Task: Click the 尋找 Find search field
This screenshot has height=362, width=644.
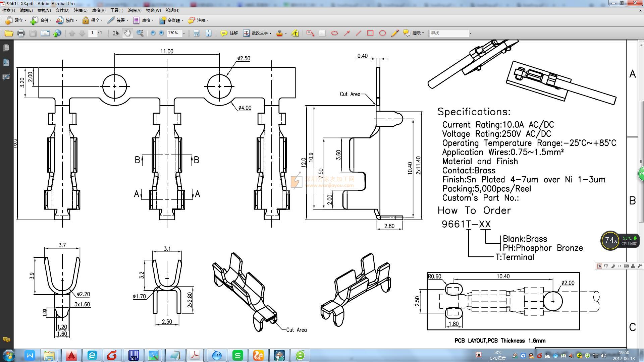Action: point(449,33)
